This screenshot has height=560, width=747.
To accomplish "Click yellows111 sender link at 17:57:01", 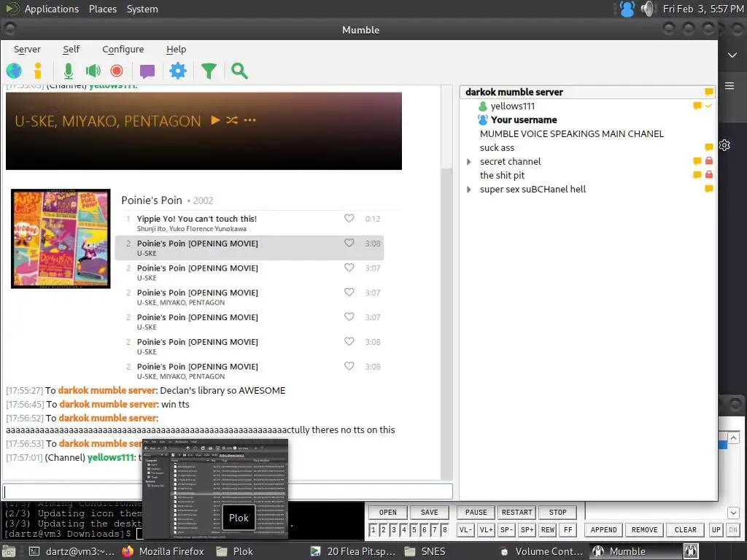I will (111, 458).
